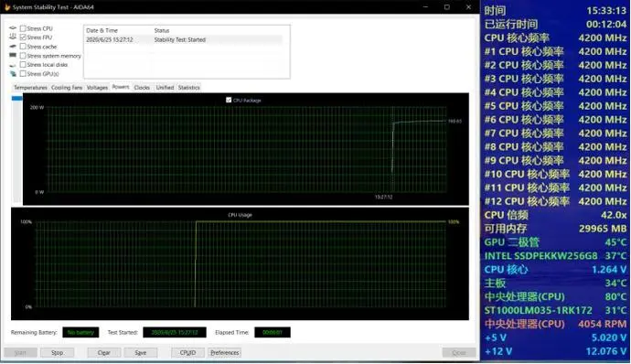Screen dimensions: 631x364
Task: Open the Clocks tab
Action: 142,88
